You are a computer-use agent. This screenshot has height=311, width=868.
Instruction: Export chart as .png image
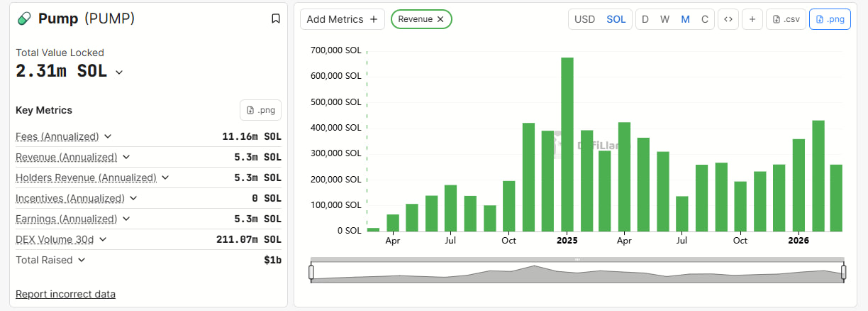pos(830,19)
